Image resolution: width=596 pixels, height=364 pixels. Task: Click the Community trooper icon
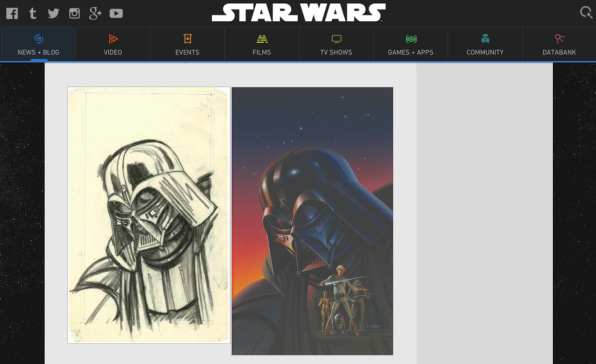pyautogui.click(x=485, y=39)
